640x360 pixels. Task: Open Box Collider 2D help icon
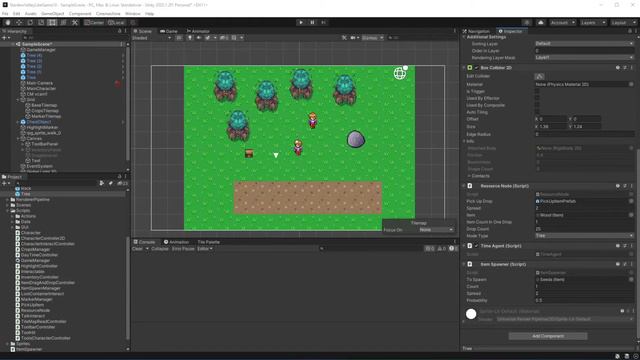click(x=618, y=68)
